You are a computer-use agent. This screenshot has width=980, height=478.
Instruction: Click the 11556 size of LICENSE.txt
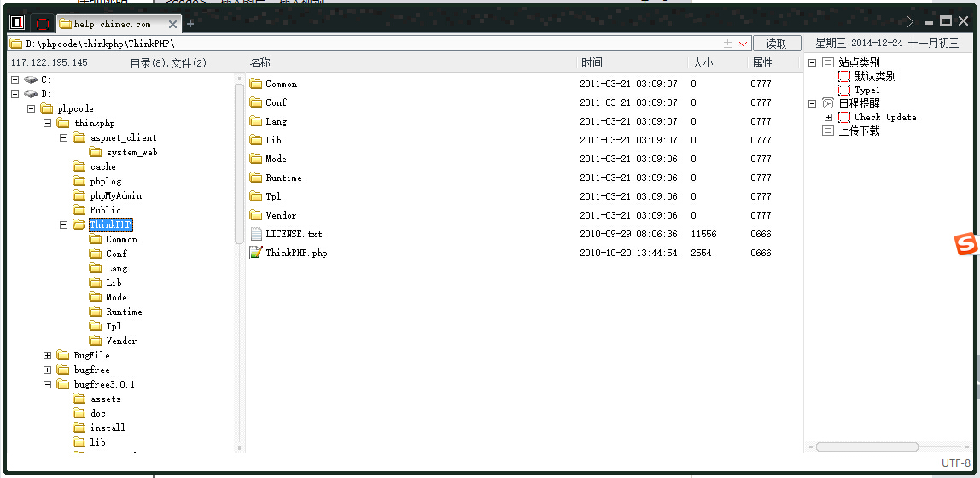[703, 235]
